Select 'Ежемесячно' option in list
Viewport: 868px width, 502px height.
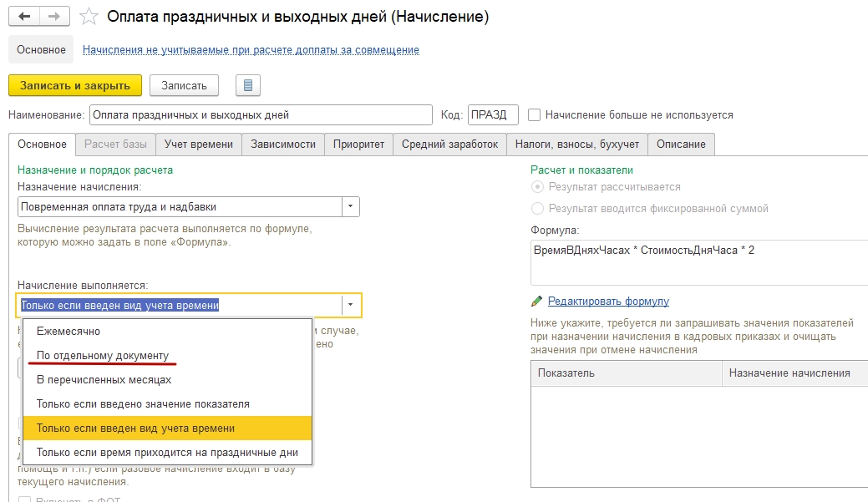[x=69, y=332]
